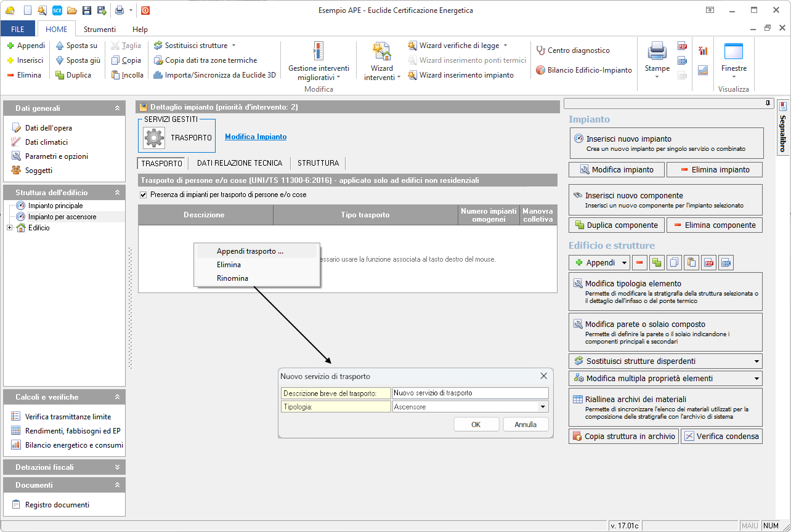Click the Modifica Impianto link
The image size is (791, 532).
click(x=256, y=137)
